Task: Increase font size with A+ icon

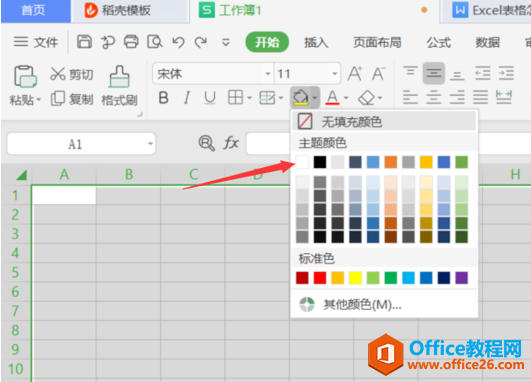Action: pyautogui.click(x=355, y=73)
